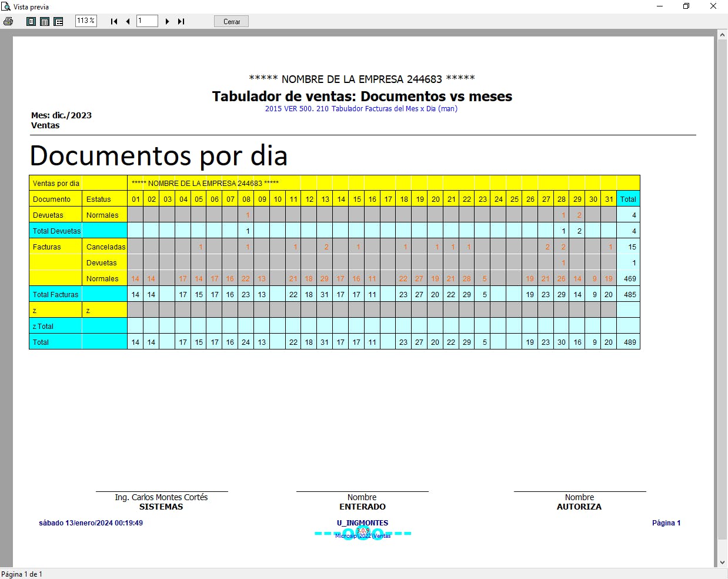
Task: Go to the next page
Action: click(167, 21)
